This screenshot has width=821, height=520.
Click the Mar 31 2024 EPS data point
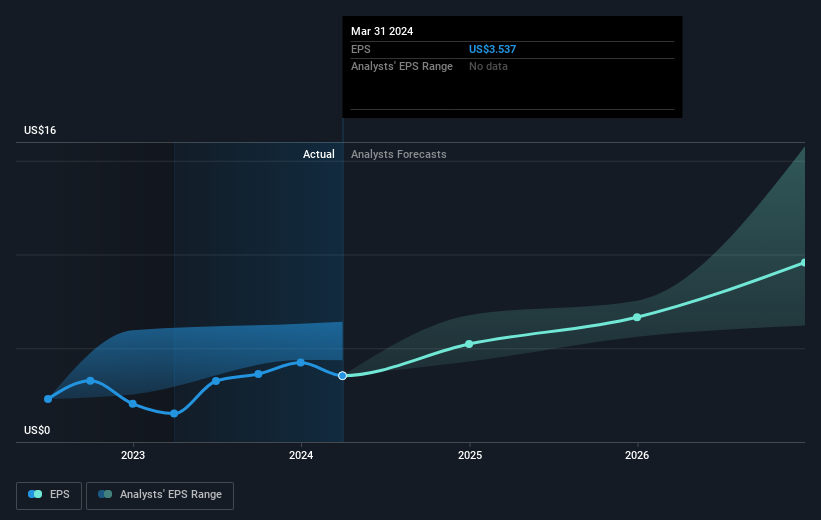[x=342, y=375]
